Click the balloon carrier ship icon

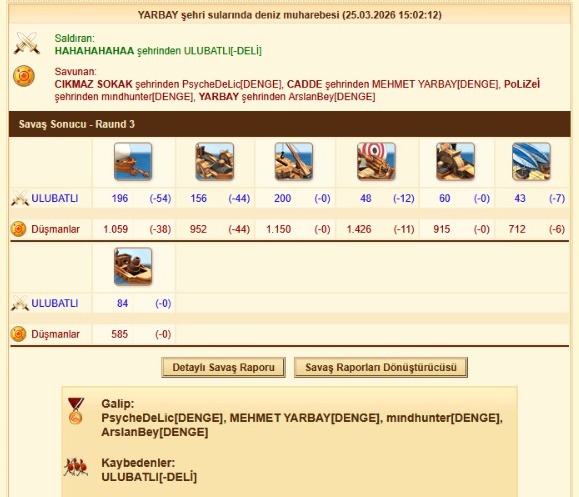click(x=531, y=161)
